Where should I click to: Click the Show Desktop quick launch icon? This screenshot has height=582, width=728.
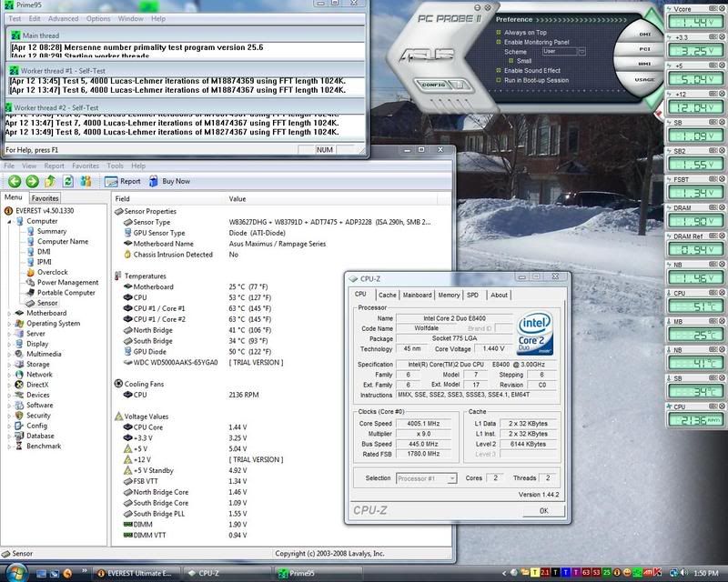pyautogui.click(x=41, y=574)
